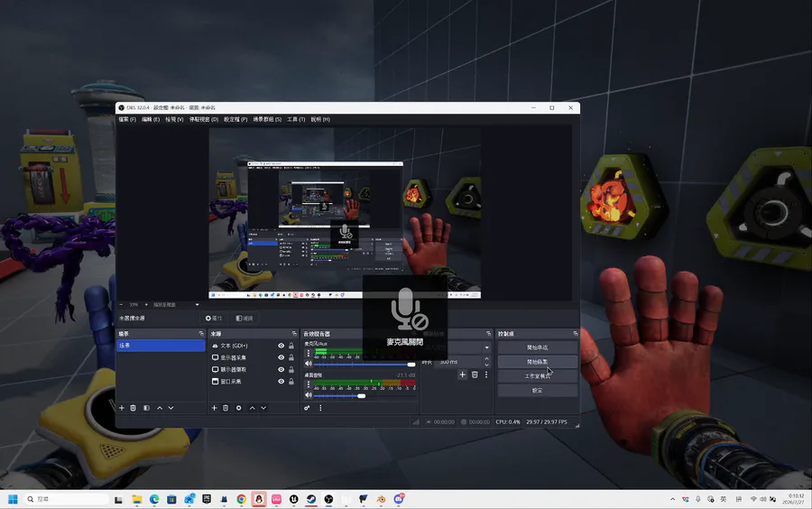Open audio mixer three-dot options menu
This screenshot has height=509, width=812.
click(x=320, y=408)
